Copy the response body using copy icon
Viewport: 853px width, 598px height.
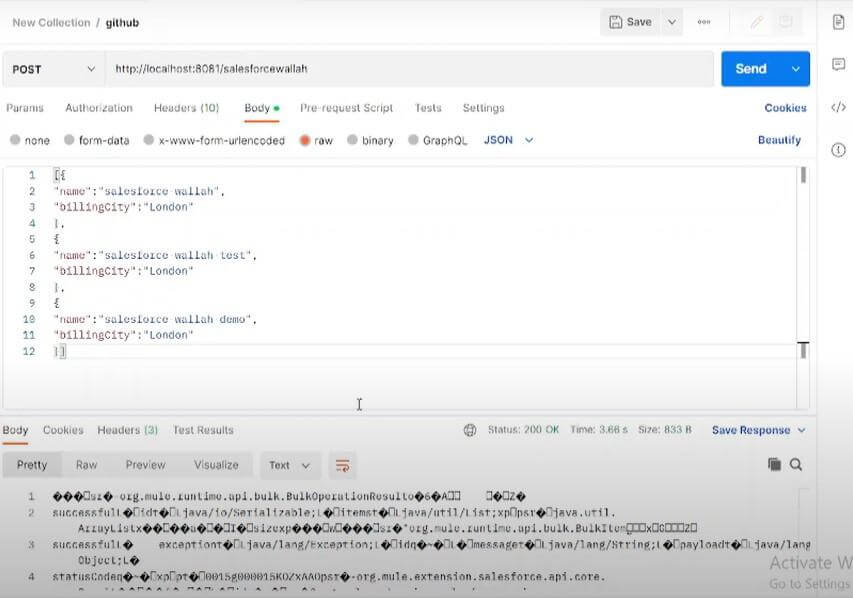point(774,464)
